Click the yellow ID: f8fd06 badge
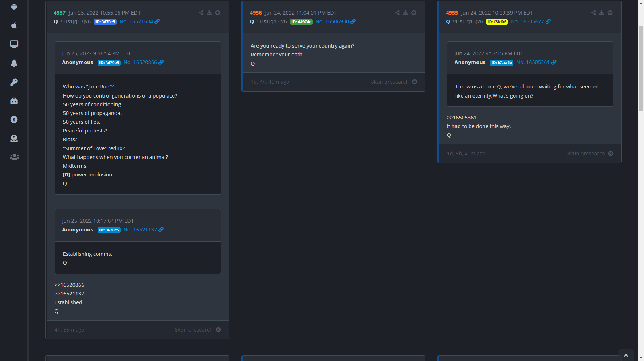644x361 pixels. click(x=497, y=22)
